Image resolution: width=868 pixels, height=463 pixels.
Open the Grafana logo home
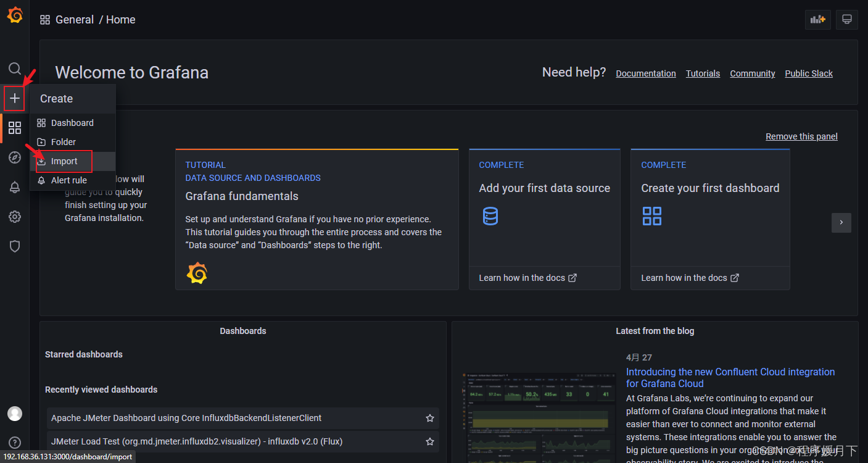point(15,15)
